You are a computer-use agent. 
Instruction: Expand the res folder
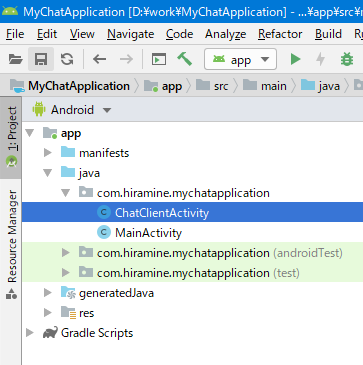tap(48, 313)
